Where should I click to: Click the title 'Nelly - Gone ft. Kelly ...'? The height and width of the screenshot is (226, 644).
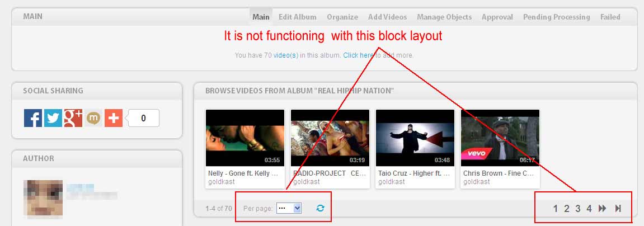pos(245,173)
